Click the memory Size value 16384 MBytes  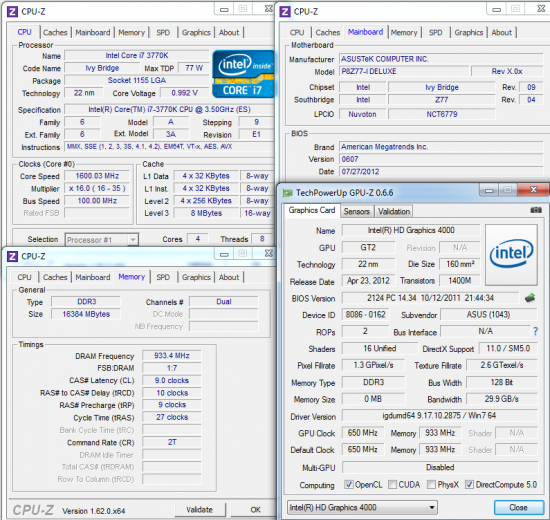pyautogui.click(x=86, y=314)
